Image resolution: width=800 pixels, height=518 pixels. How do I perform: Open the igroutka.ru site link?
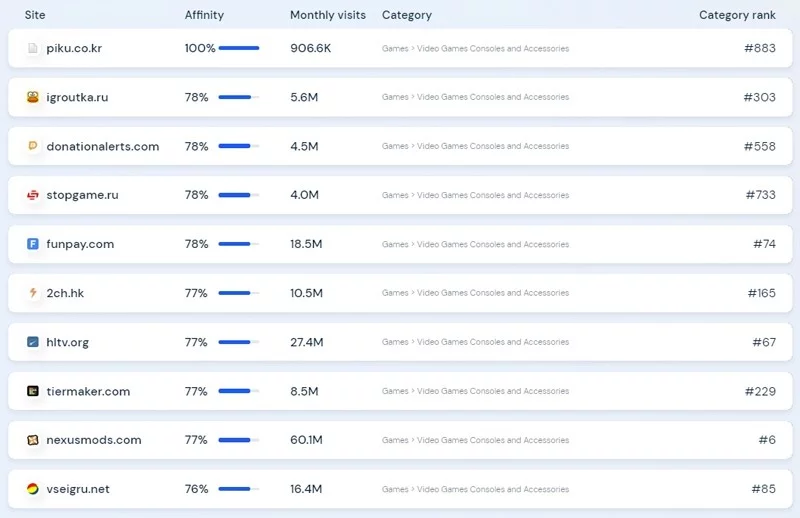coord(77,97)
